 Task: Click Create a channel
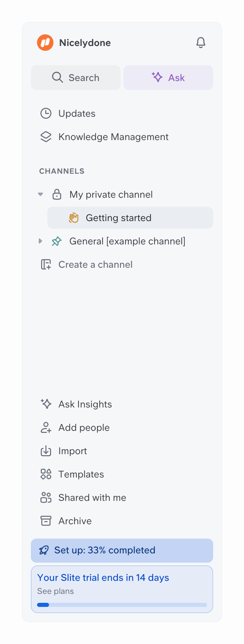pyautogui.click(x=95, y=264)
